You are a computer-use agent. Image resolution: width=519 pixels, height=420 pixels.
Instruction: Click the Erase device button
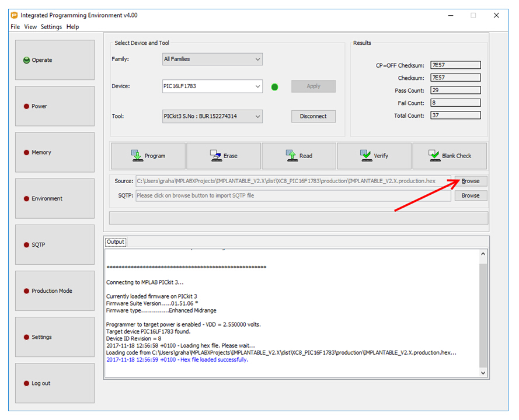pos(223,156)
